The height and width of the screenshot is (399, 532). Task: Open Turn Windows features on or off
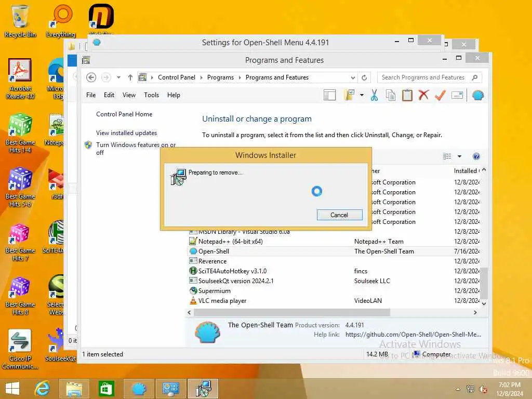[x=136, y=149]
